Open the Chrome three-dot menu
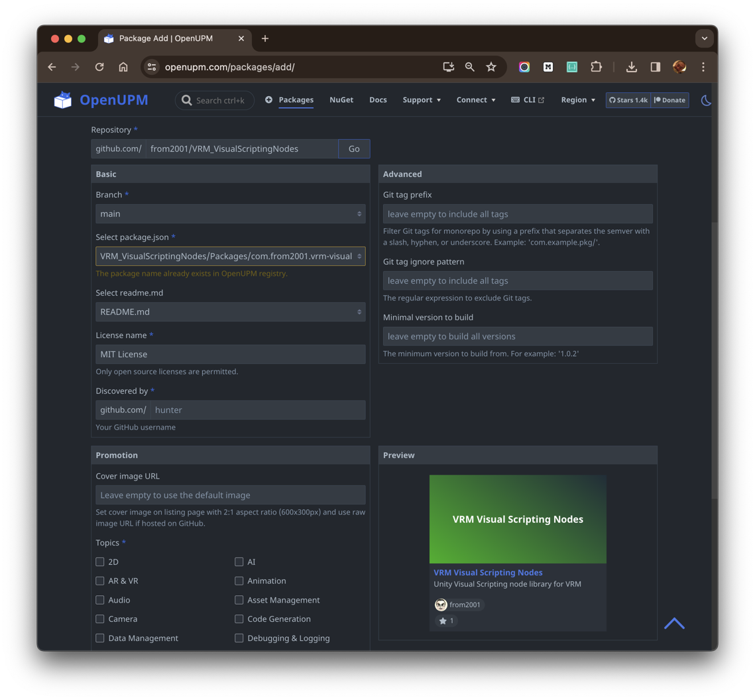Screen dimensions: 755x700 (703, 67)
